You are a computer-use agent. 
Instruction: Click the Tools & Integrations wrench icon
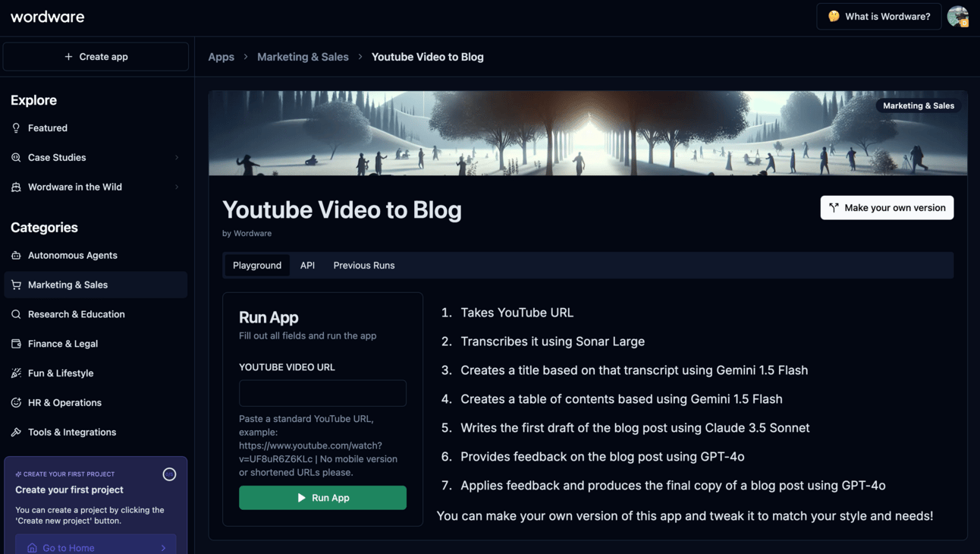16,433
